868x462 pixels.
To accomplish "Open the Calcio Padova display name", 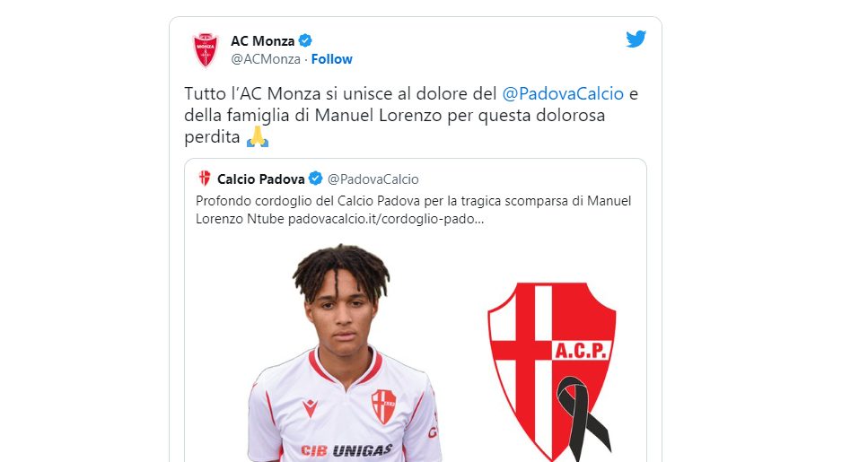I will (260, 179).
